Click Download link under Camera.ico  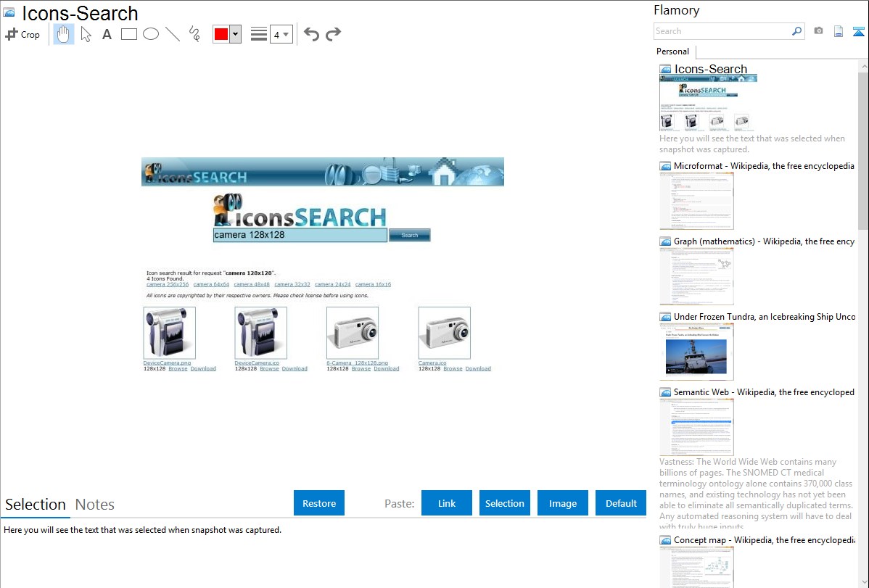(x=478, y=368)
